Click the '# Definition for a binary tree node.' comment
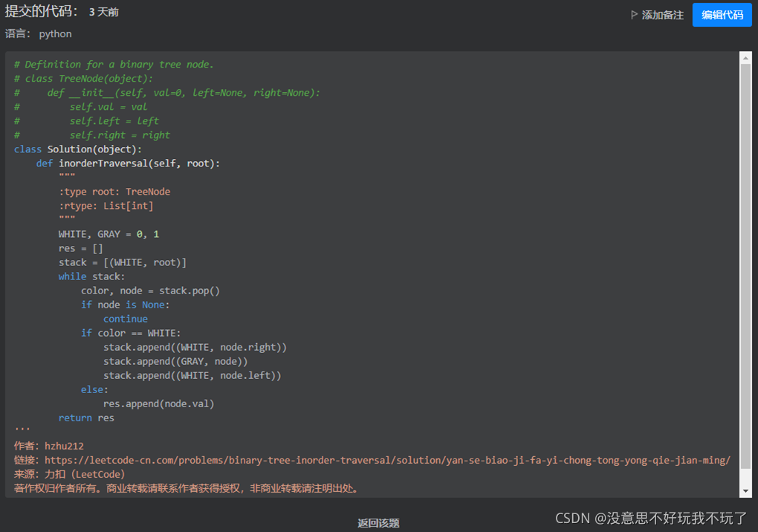The width and height of the screenshot is (758, 532). [114, 64]
